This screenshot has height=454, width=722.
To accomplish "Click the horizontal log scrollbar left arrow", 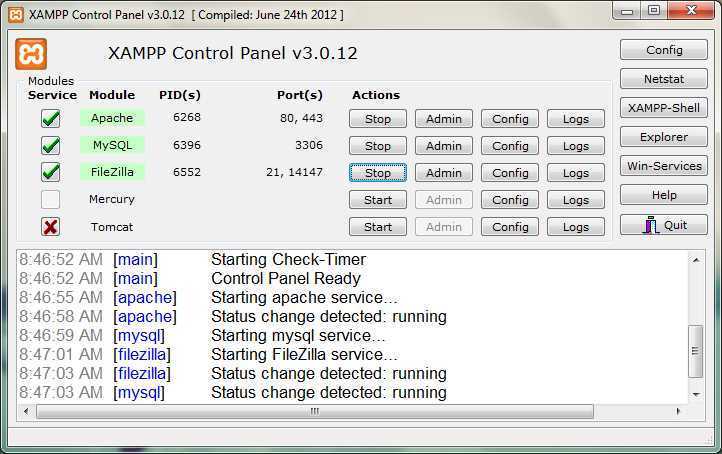I will 26,411.
